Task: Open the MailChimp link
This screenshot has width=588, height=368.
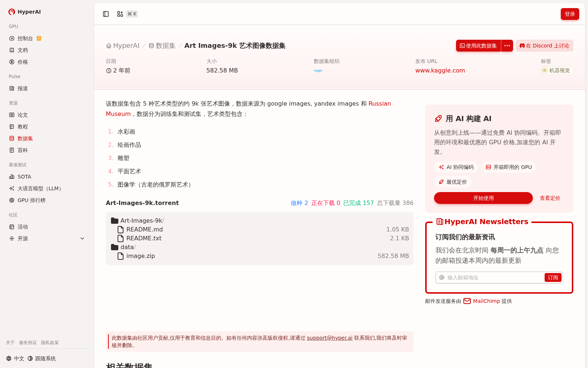Action: click(x=486, y=301)
